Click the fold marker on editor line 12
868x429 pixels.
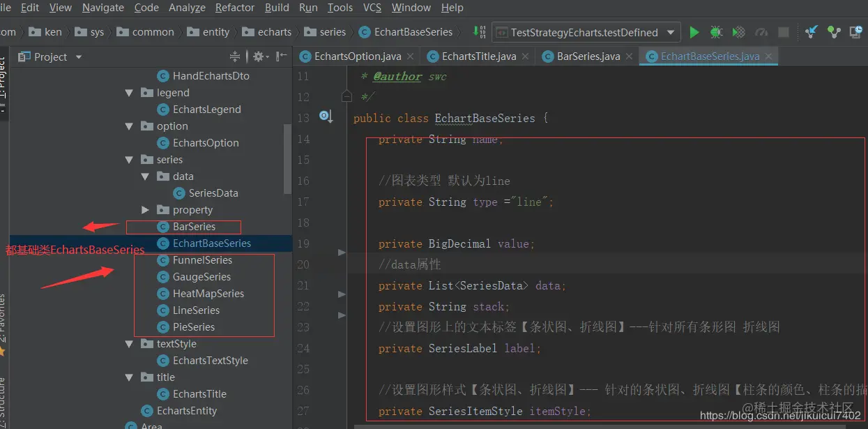coord(347,96)
